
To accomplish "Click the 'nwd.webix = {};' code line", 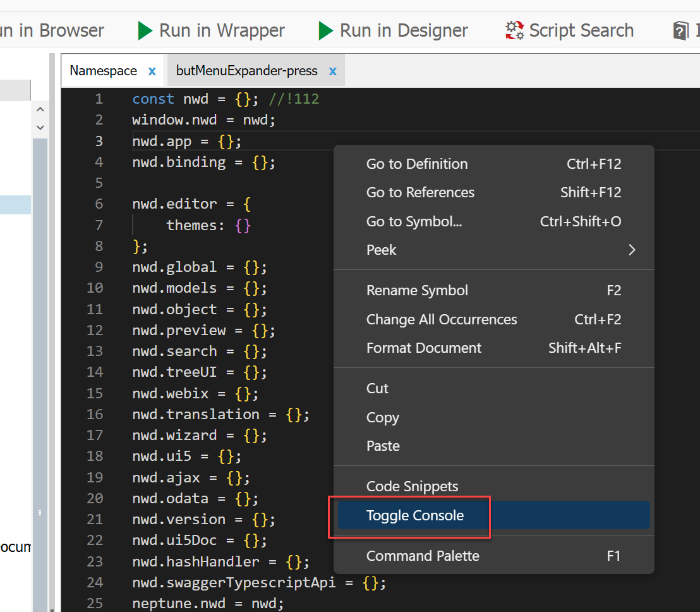I will [x=195, y=393].
